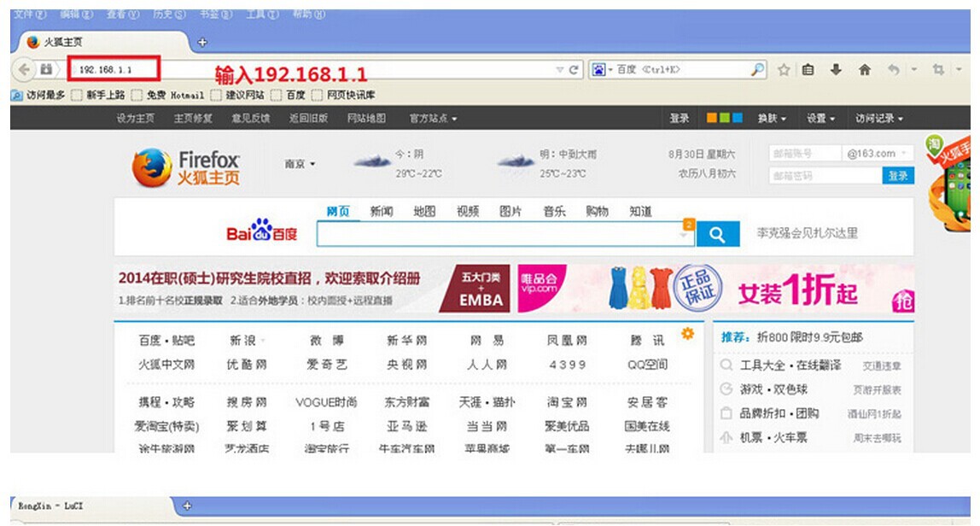Click the 访问最多 bookmark icon
980x526 pixels.
pos(17,95)
